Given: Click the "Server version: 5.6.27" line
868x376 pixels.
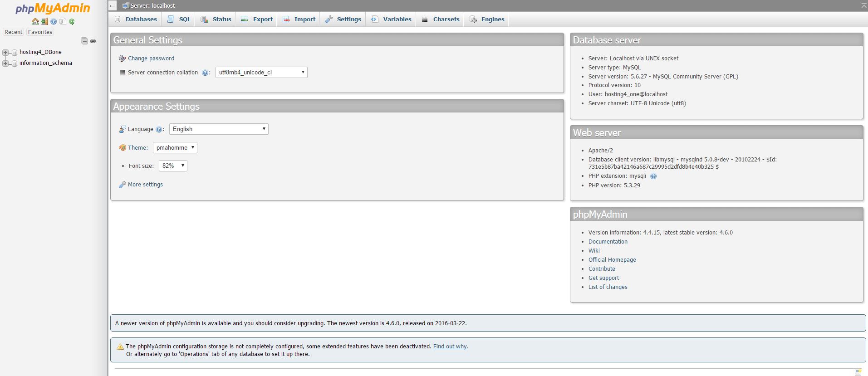Looking at the screenshot, I should (663, 77).
